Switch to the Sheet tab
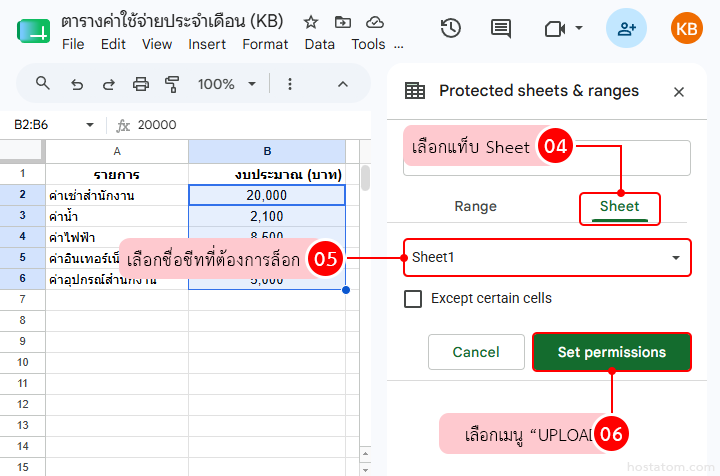Image resolution: width=720 pixels, height=476 pixels. coord(619,206)
